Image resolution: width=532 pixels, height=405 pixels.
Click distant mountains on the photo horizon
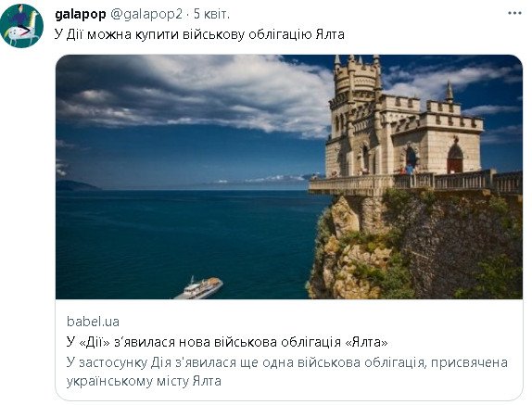coord(78,185)
